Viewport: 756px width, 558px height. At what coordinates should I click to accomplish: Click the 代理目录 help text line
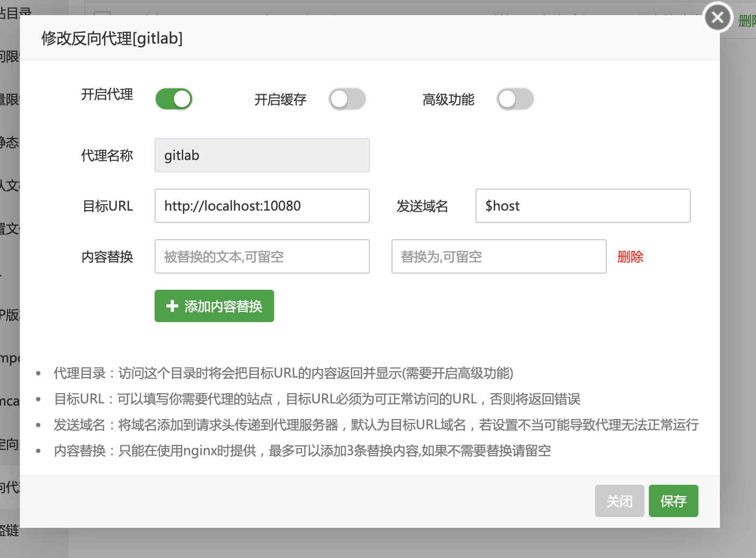coord(283,373)
